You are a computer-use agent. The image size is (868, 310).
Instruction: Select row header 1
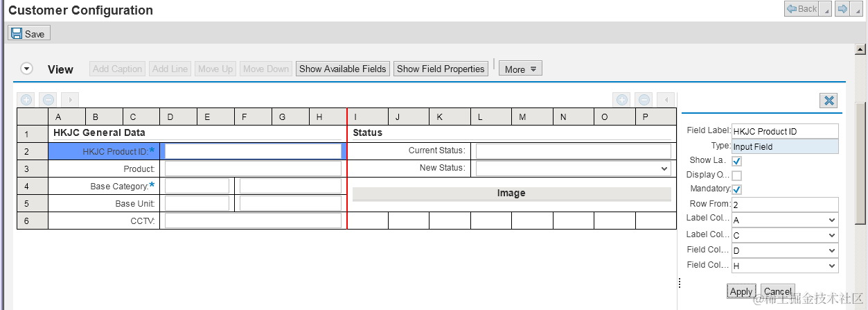(32, 134)
